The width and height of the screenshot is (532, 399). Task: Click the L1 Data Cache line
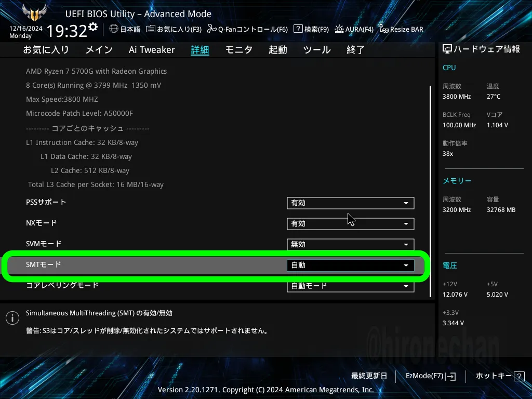86,156
